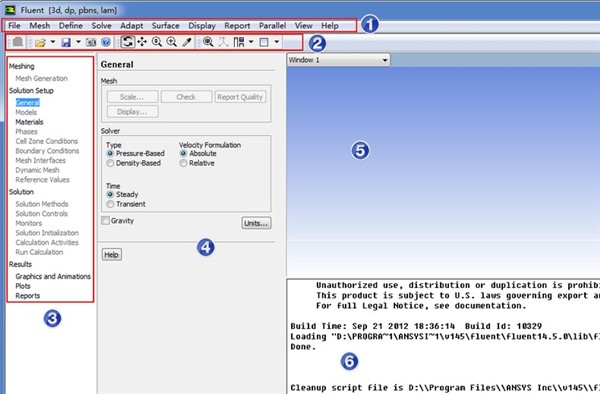Open the View menu
Screen dimensions: 600x394
click(303, 26)
